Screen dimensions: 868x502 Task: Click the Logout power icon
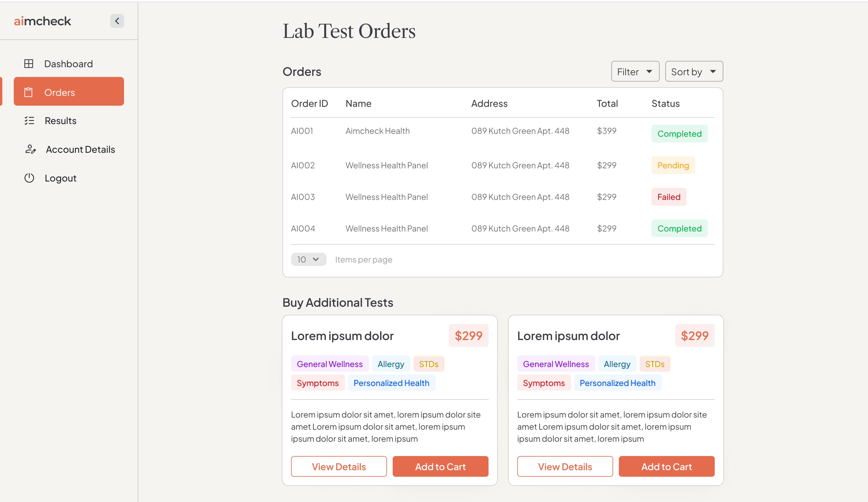tap(29, 178)
